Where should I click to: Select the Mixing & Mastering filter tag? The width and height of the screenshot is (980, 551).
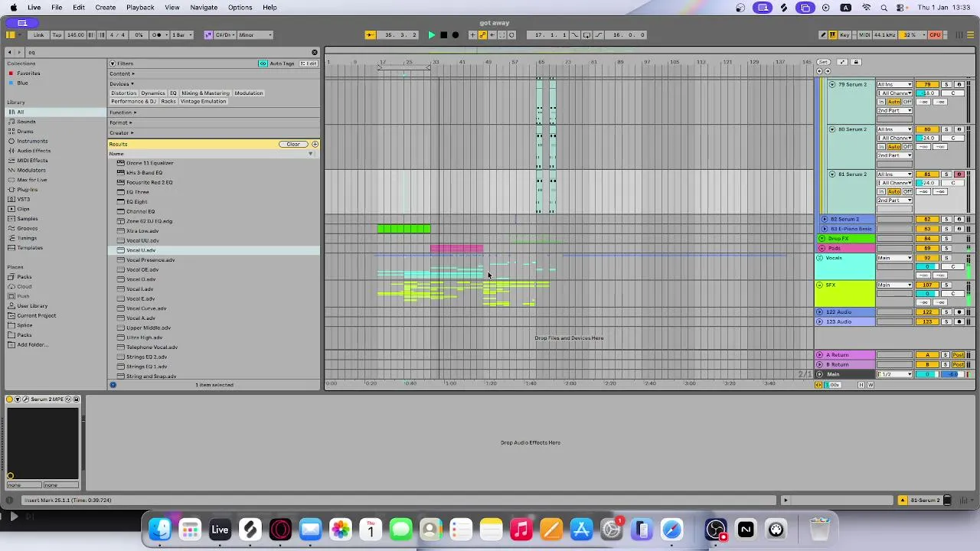point(205,93)
